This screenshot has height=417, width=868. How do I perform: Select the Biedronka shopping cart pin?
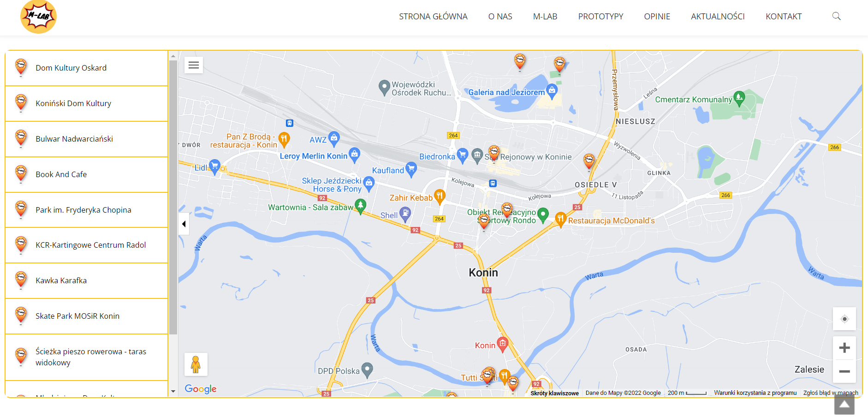(462, 155)
